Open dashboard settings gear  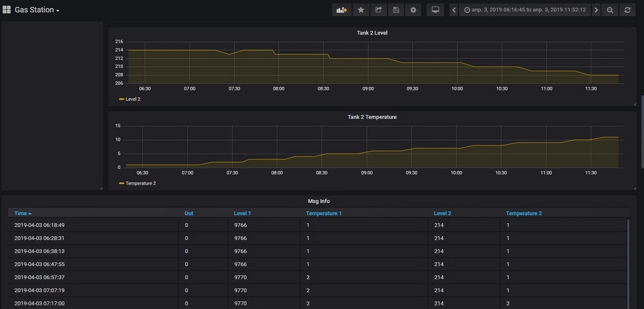click(x=413, y=10)
